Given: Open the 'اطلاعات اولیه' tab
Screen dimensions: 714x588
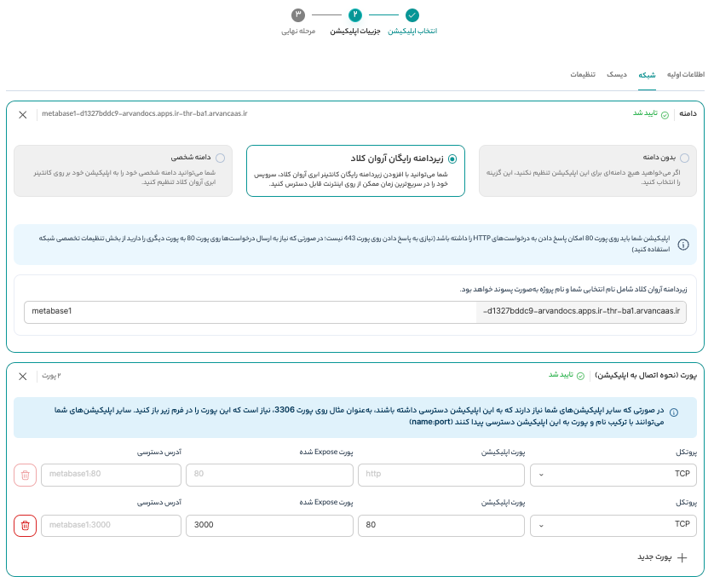Looking at the screenshot, I should click(685, 75).
